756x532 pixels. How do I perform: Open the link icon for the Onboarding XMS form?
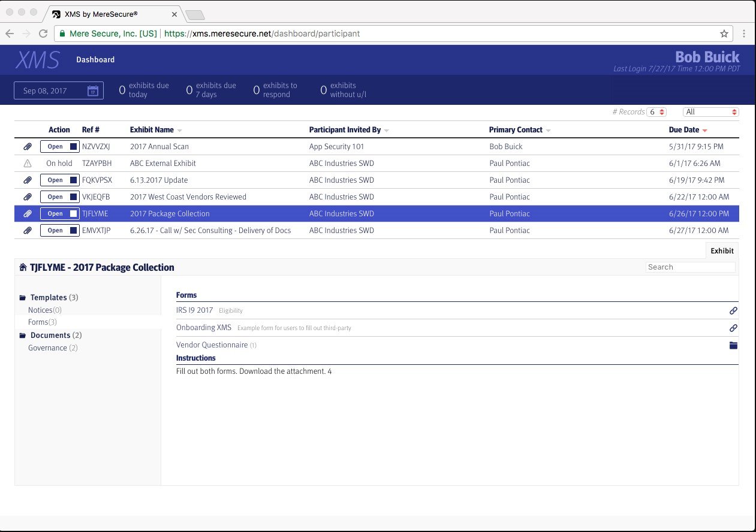pyautogui.click(x=733, y=328)
